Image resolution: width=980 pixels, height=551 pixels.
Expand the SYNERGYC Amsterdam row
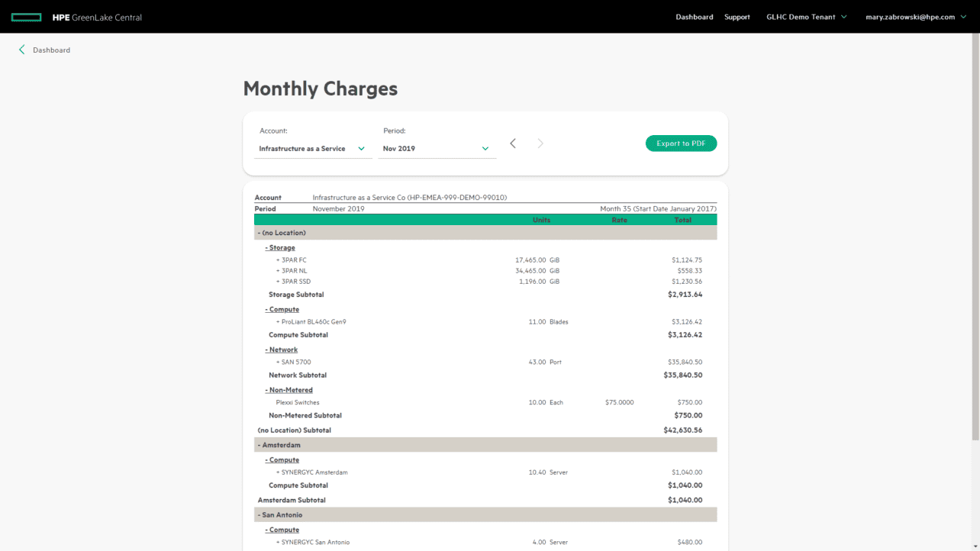[311, 472]
